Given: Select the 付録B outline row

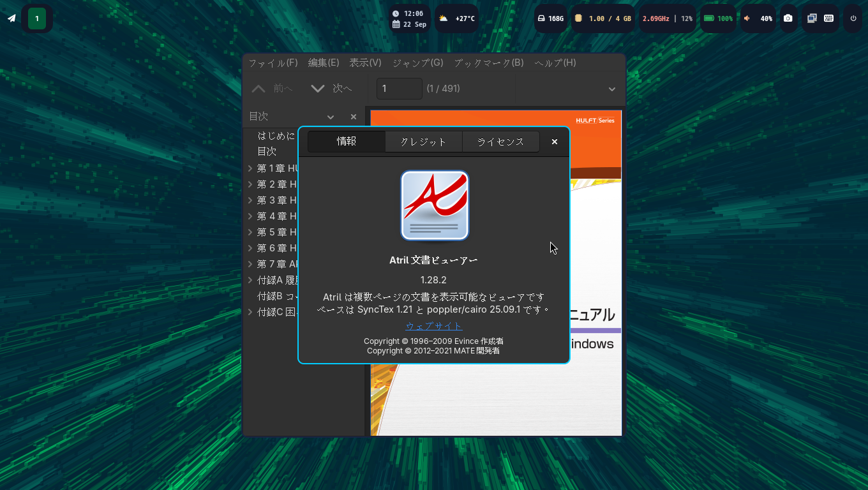Looking at the screenshot, I should [277, 296].
